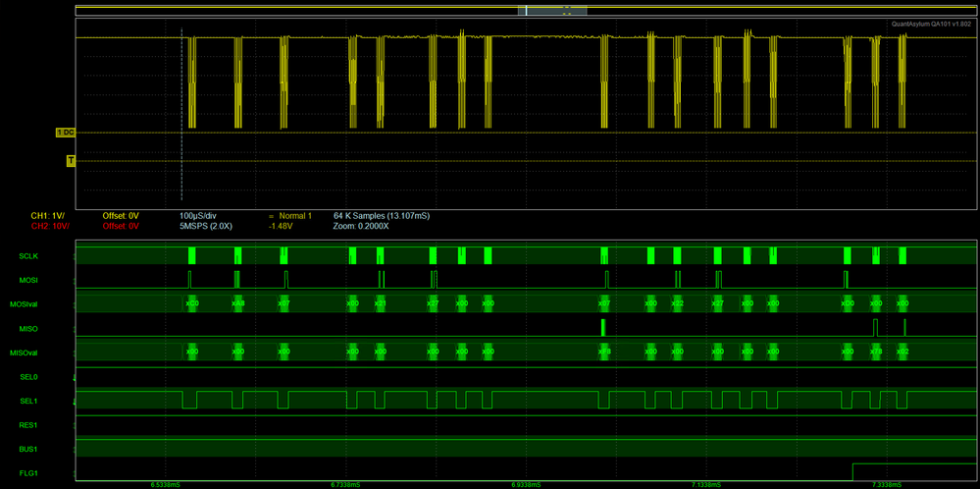Click the FLG1 rising edge near the trace end
The width and height of the screenshot is (980, 489).
[x=853, y=471]
